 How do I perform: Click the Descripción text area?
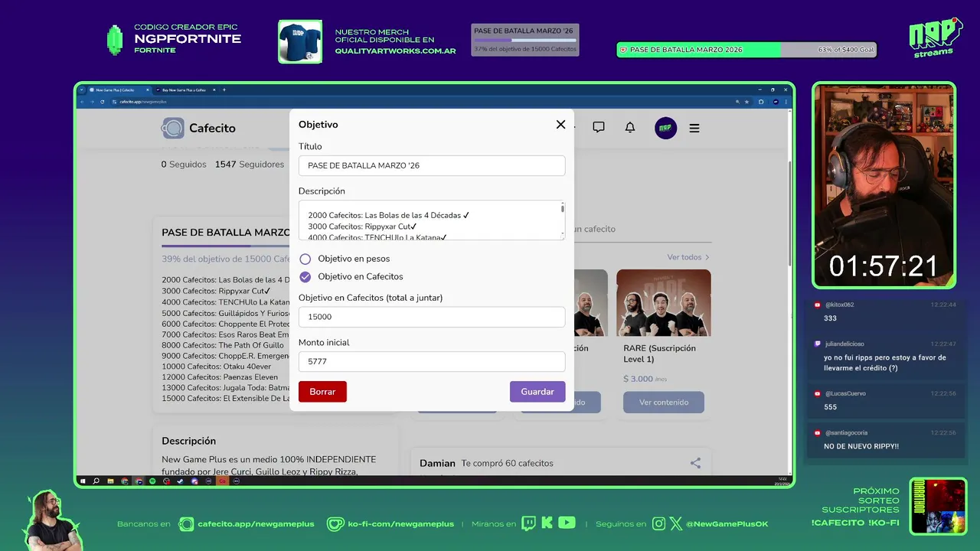[432, 220]
